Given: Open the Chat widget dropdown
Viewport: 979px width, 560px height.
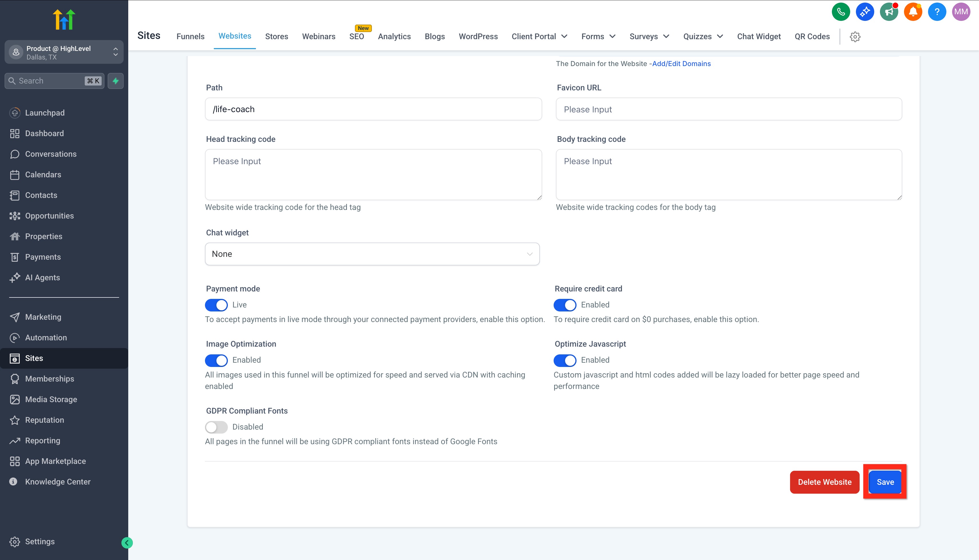Looking at the screenshot, I should point(372,254).
